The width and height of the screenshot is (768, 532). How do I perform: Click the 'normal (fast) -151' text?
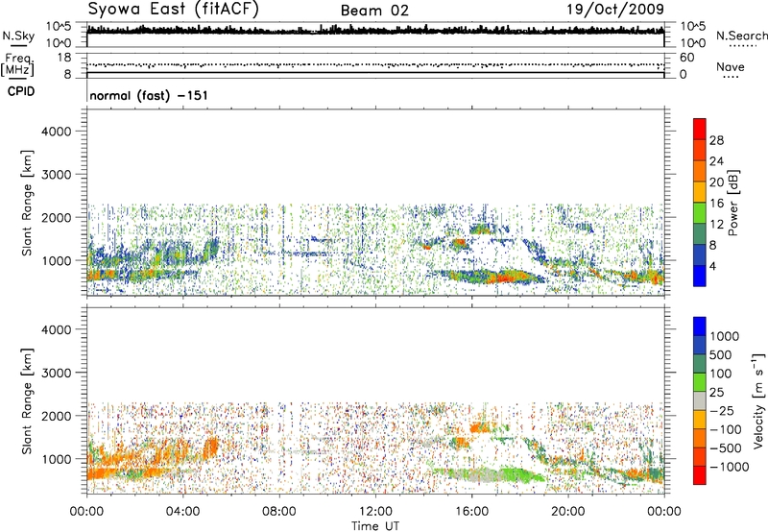[x=149, y=95]
